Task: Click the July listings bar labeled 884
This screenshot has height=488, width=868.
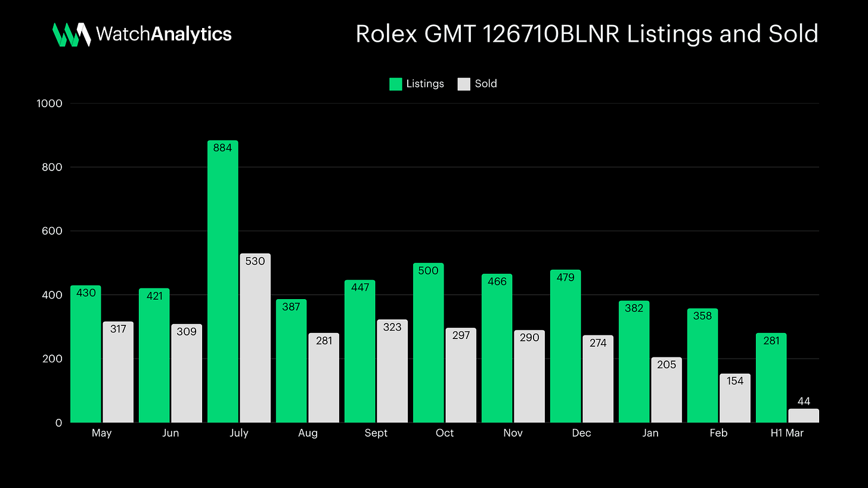Action: click(x=223, y=281)
